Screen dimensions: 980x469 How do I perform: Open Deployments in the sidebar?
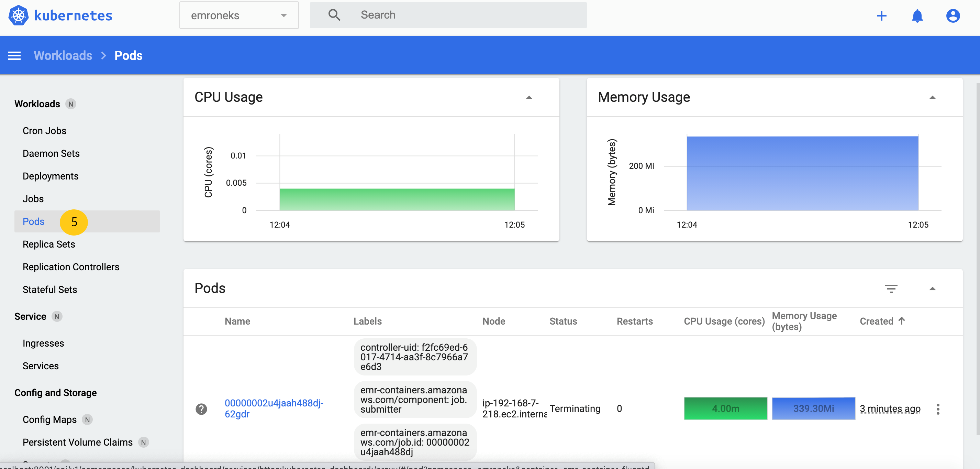(x=51, y=176)
